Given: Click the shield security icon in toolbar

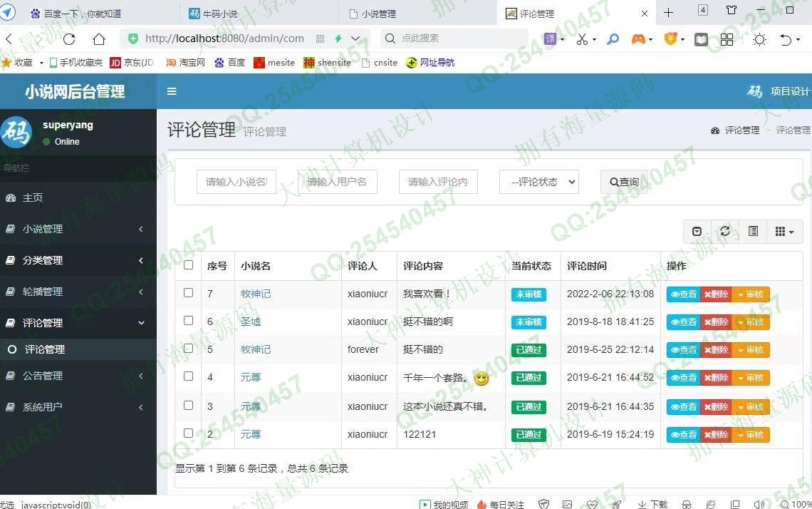Looking at the screenshot, I should coord(671,39).
